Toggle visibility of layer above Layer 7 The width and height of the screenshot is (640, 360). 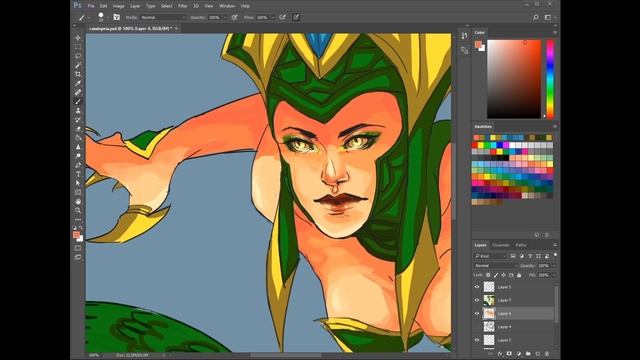pos(477,287)
